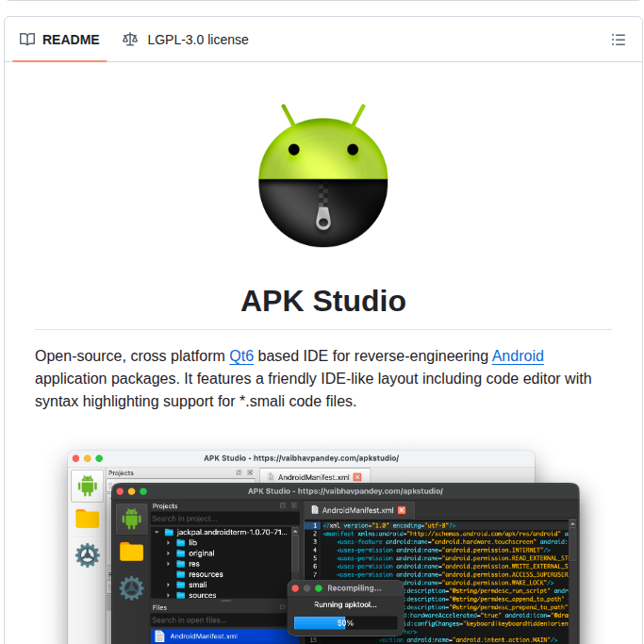Focus the 'Search in open files...' field
This screenshot has height=644, width=644.
(218, 620)
